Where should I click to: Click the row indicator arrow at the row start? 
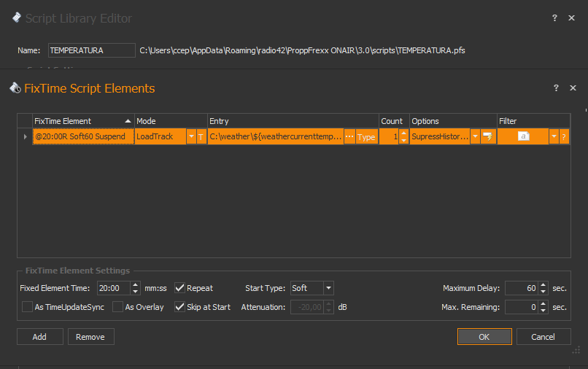[x=25, y=136]
